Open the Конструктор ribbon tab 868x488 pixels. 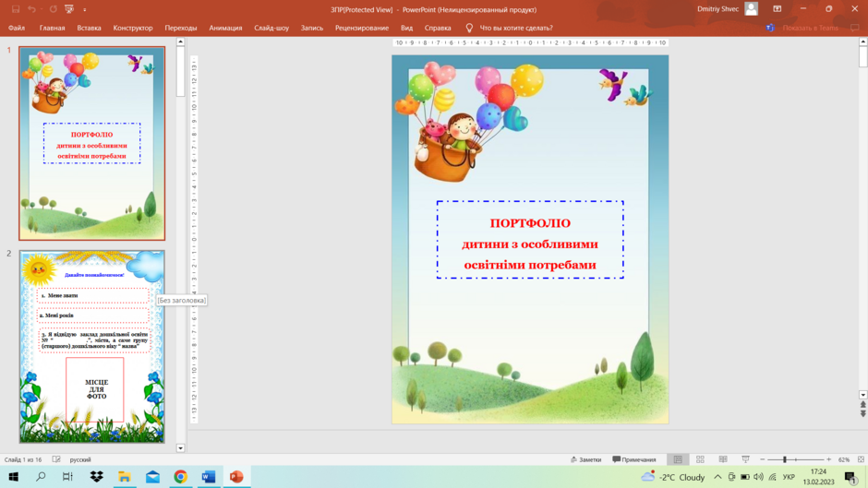(x=133, y=28)
